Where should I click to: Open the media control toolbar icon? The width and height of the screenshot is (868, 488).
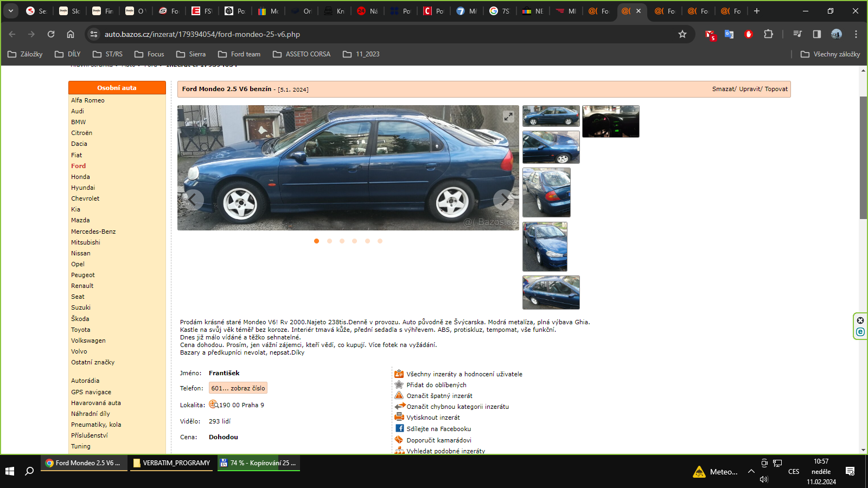(x=797, y=34)
